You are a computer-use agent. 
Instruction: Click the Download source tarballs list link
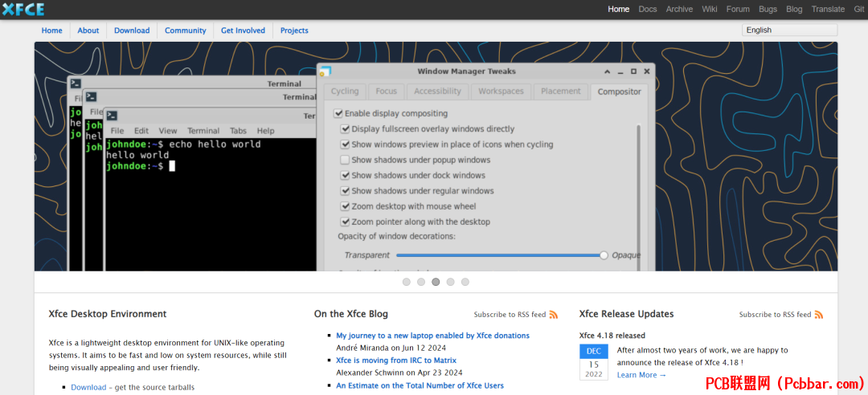click(88, 387)
